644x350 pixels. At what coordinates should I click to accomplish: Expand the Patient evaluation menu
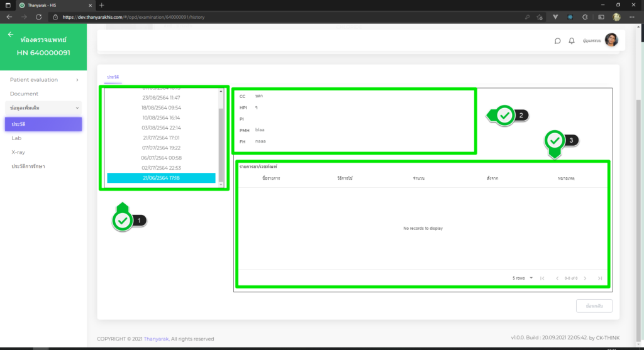pos(43,80)
